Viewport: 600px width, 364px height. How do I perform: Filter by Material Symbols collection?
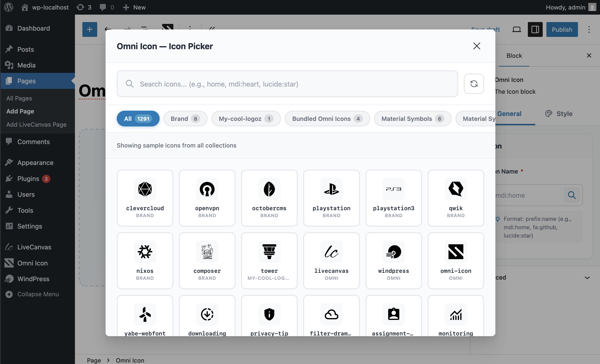[412, 119]
